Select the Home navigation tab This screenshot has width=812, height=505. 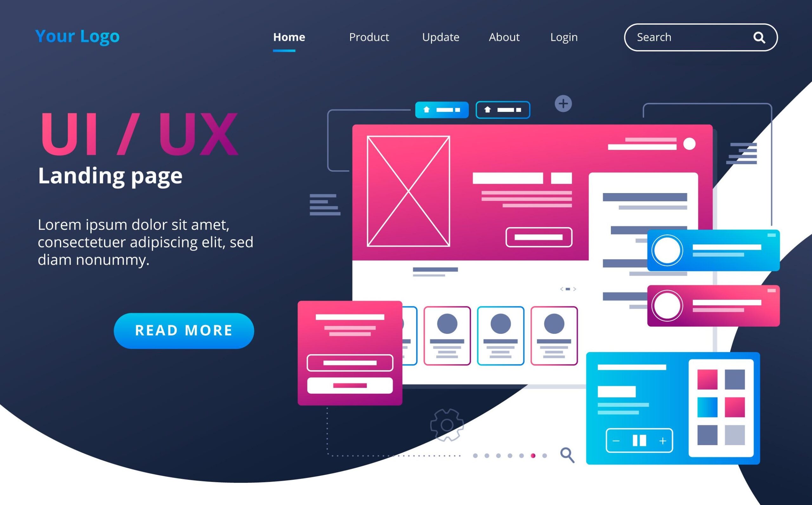[288, 37]
